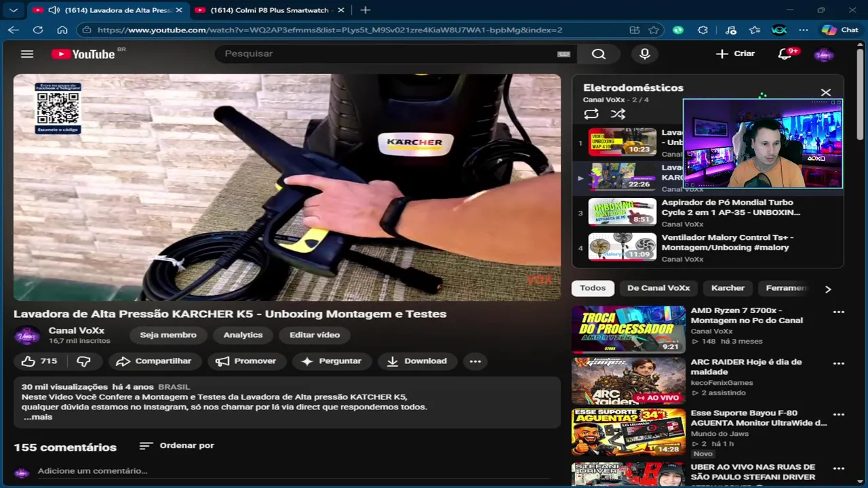
Task: Open the Canal VoXx channel avatar
Action: (x=27, y=335)
